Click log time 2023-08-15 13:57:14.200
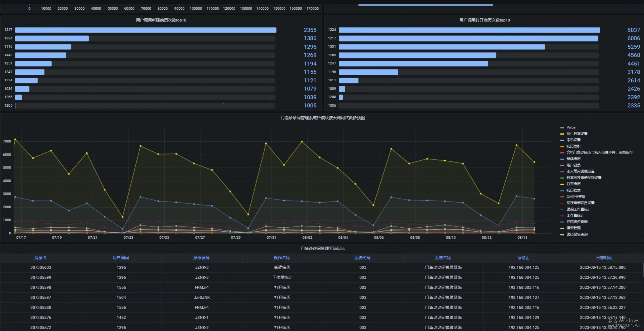Viewport: 644px width, 331px height. coord(603,288)
